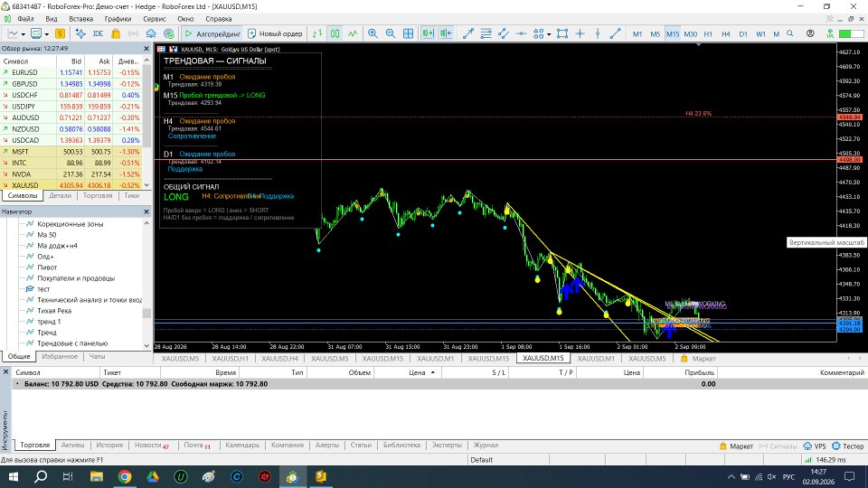This screenshot has width=868, height=488.
Task: Click the Новый ордер button
Action: coord(275,33)
